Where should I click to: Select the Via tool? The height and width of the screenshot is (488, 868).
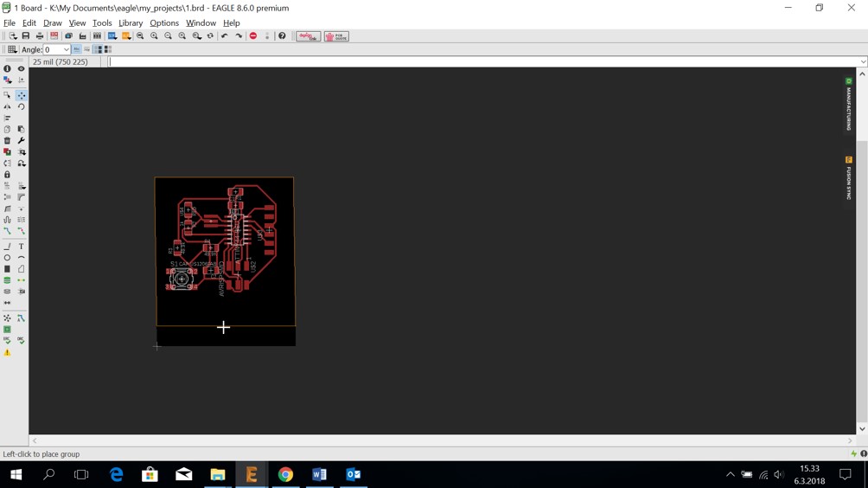(x=7, y=280)
